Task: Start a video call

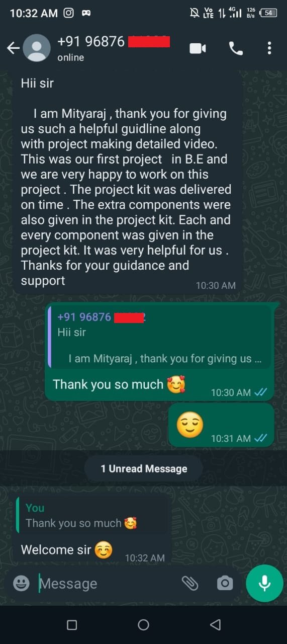Action: coord(198,48)
